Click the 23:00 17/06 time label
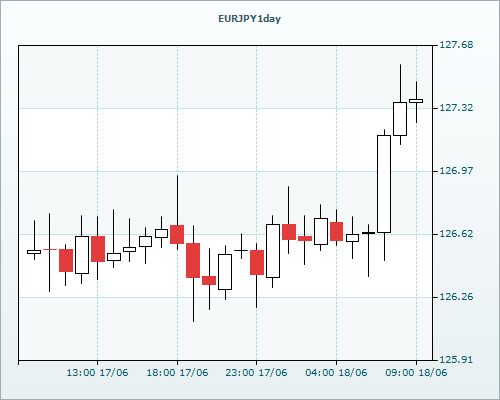Viewport: 500px width, 400px height. (256, 373)
